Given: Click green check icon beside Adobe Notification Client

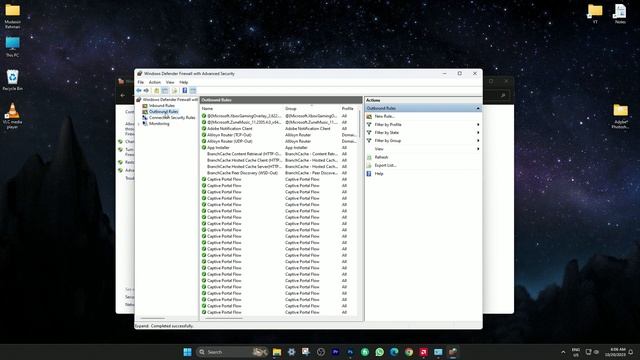Looking at the screenshot, I should 204,128.
